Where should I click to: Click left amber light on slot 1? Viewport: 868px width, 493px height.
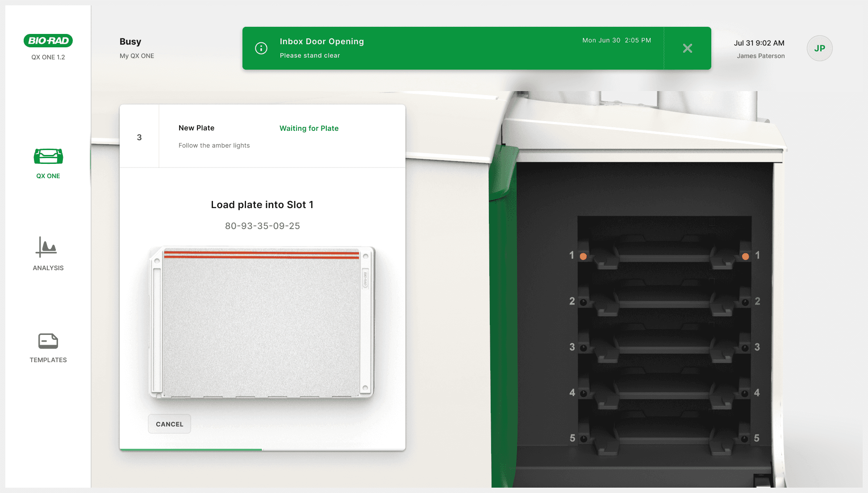583,256
